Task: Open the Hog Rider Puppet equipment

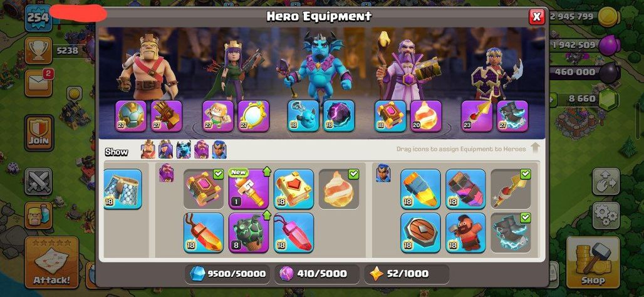Action: click(465, 233)
